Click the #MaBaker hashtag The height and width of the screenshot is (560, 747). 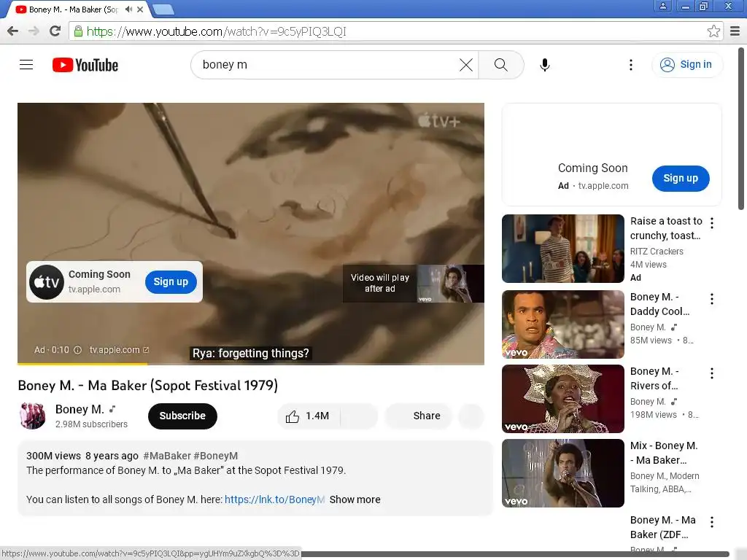[x=167, y=456]
